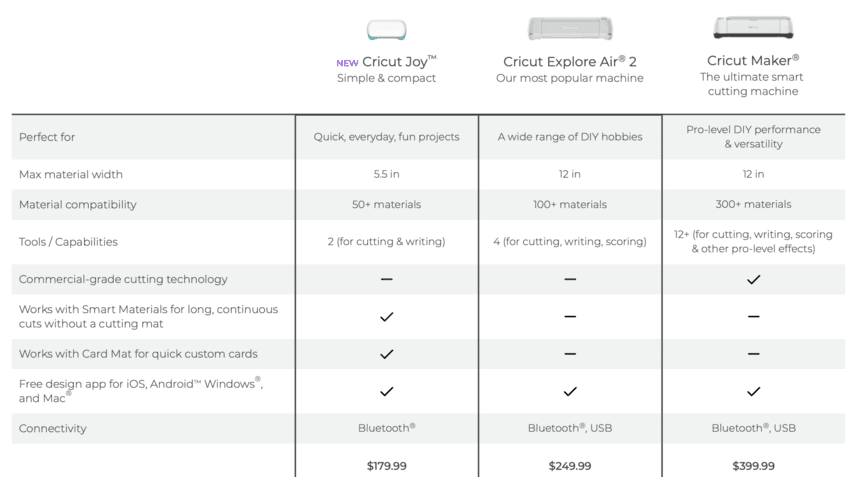Viewport: 850px width, 477px height.
Task: Click the Cricut Maker machine image
Action: (x=753, y=27)
